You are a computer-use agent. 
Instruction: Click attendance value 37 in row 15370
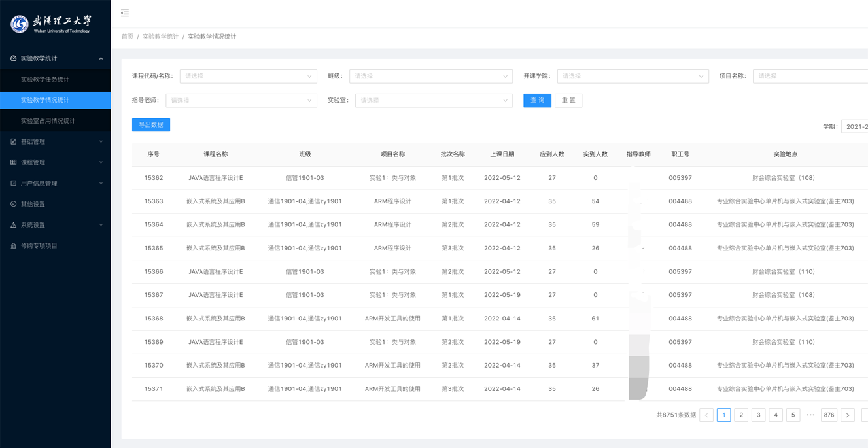[x=595, y=365]
